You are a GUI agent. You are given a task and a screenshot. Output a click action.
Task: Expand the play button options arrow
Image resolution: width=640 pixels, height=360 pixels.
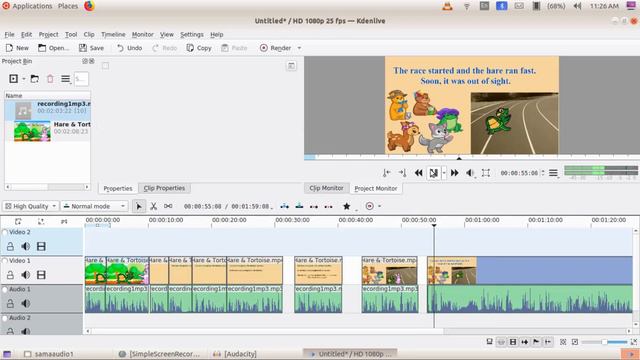(444, 173)
